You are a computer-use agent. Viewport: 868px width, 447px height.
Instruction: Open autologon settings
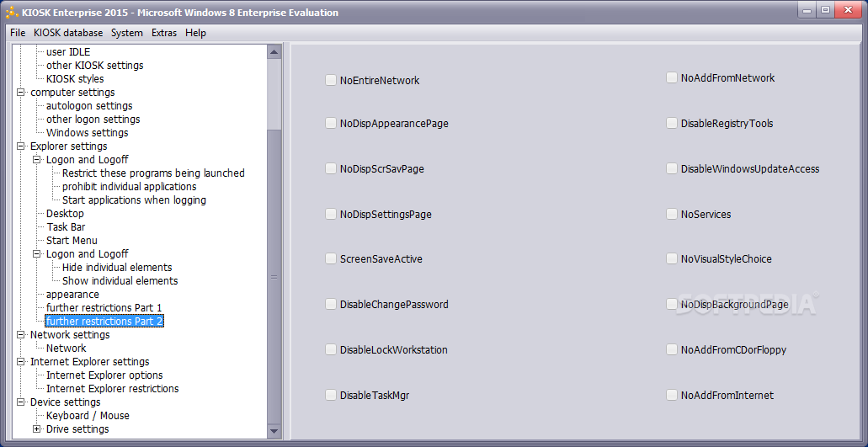(x=89, y=106)
